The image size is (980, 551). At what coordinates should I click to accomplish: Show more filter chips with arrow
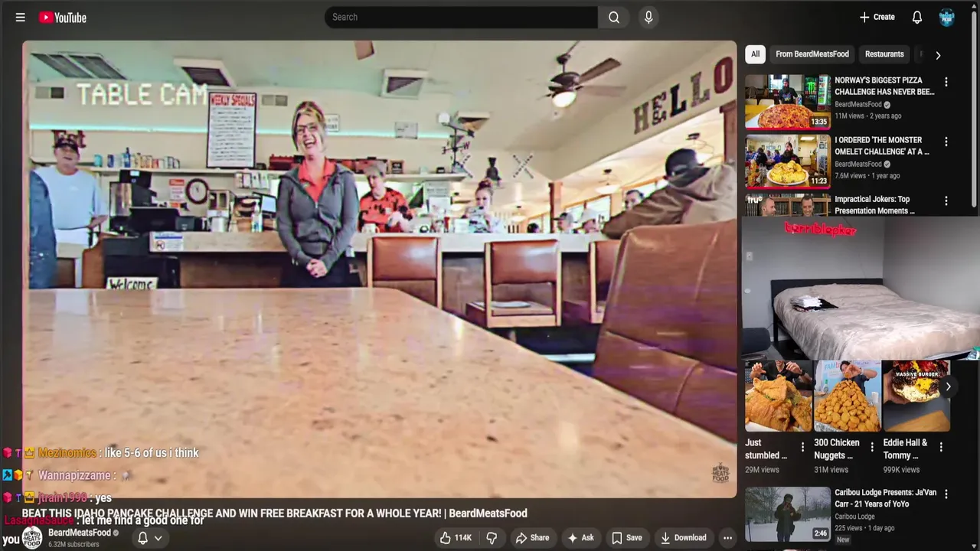(938, 55)
